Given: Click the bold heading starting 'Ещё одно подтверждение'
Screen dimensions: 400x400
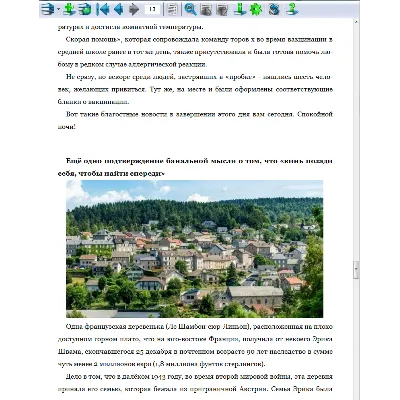Looking at the screenshot, I should click(x=195, y=167).
